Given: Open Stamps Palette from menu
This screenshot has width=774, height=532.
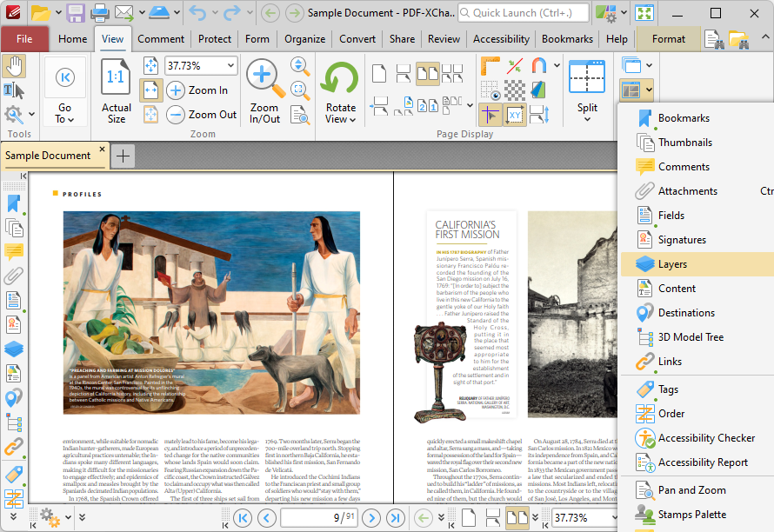Looking at the screenshot, I should click(697, 515).
